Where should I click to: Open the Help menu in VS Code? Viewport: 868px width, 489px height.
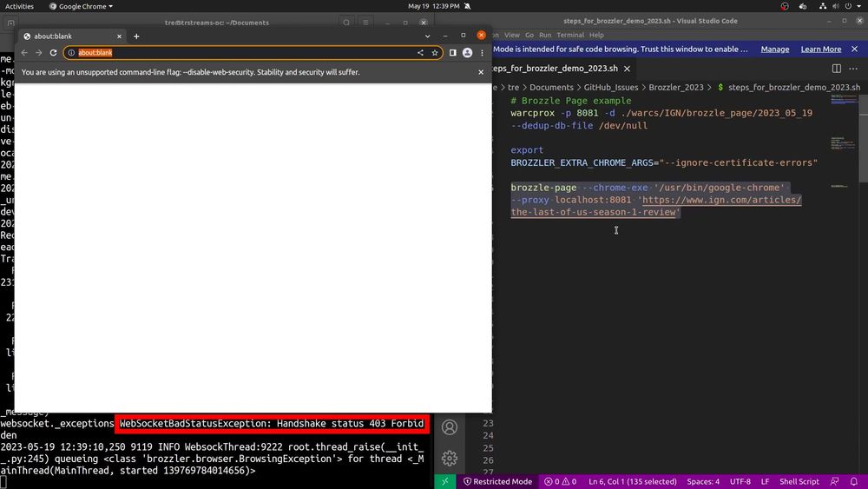coord(596,35)
